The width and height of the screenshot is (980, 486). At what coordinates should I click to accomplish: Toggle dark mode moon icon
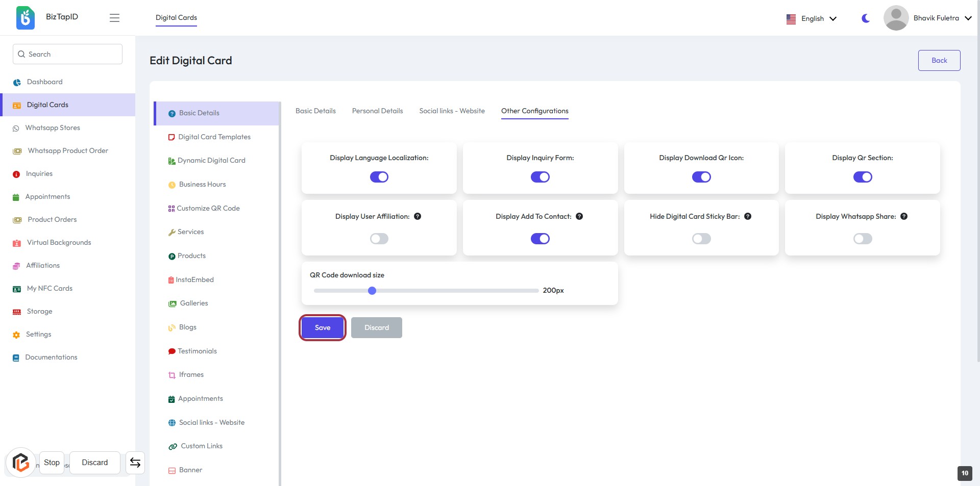[865, 18]
